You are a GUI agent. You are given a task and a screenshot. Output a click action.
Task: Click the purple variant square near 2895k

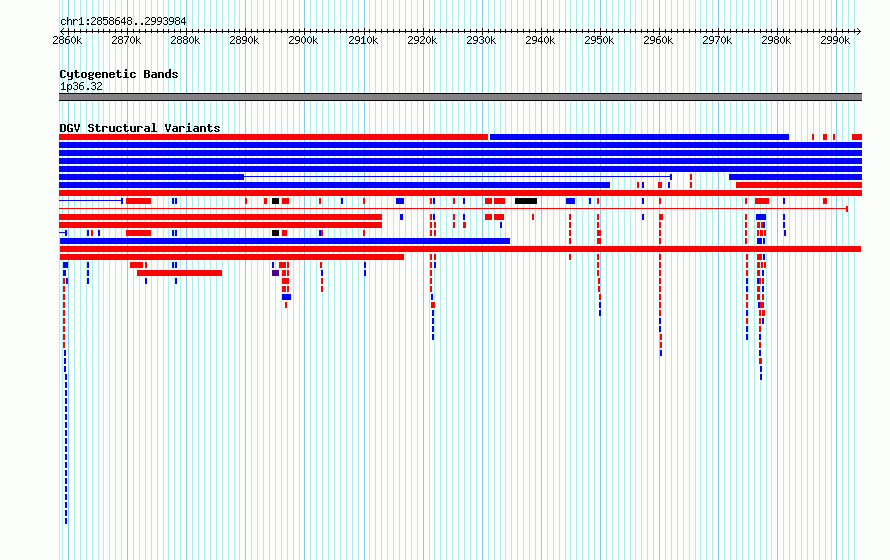pyautogui.click(x=275, y=273)
